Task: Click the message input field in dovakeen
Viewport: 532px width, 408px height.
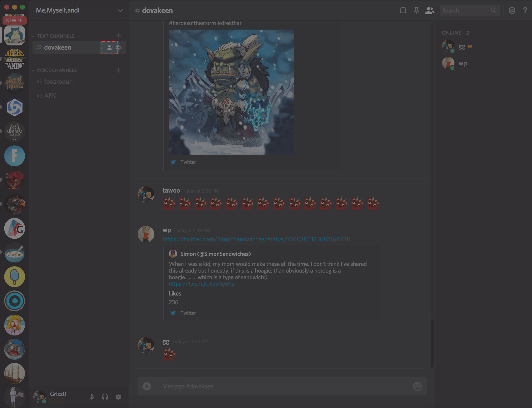Action: pyautogui.click(x=282, y=386)
